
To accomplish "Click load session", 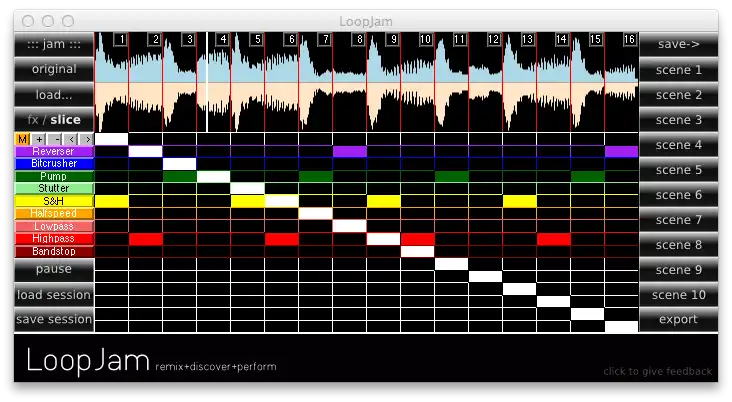I will pyautogui.click(x=54, y=295).
